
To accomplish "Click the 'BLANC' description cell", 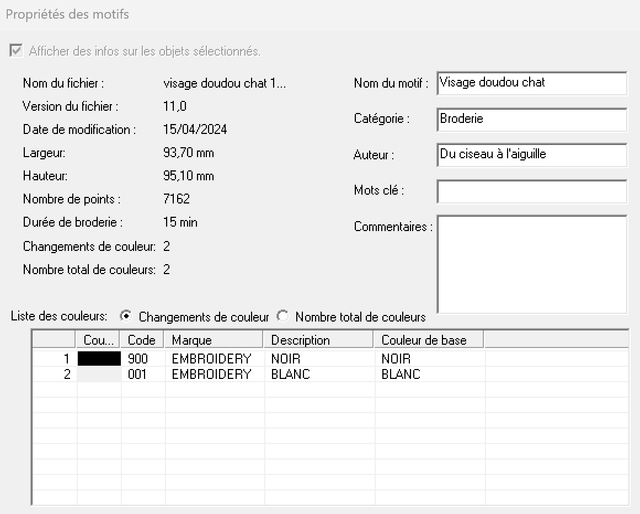I will click(x=292, y=375).
